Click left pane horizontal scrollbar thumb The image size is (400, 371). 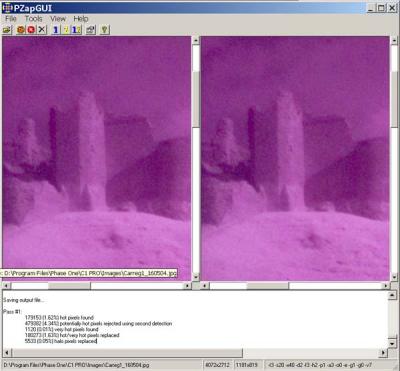tap(69, 286)
